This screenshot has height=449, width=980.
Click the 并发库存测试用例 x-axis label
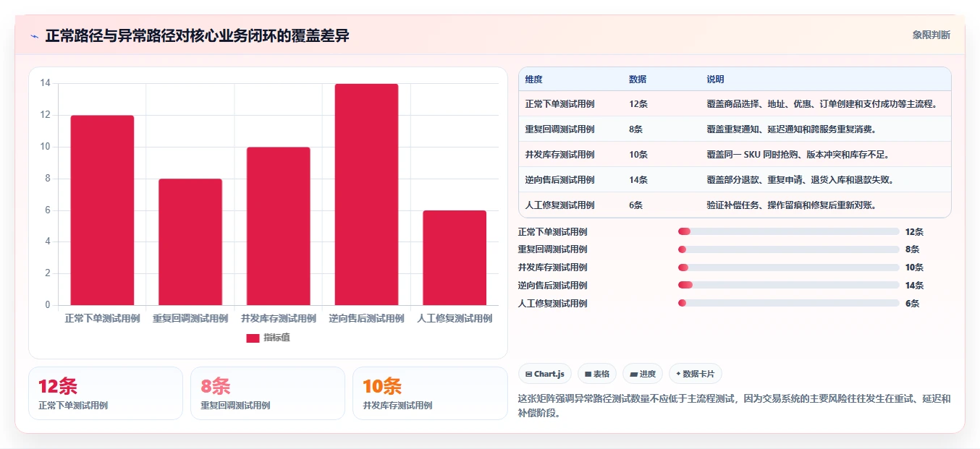pos(279,319)
